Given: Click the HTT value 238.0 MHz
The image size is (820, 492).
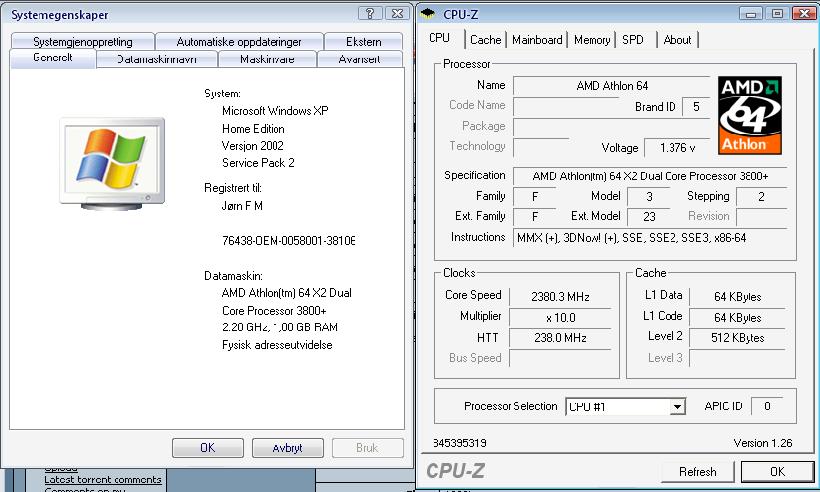Looking at the screenshot, I should click(560, 338).
